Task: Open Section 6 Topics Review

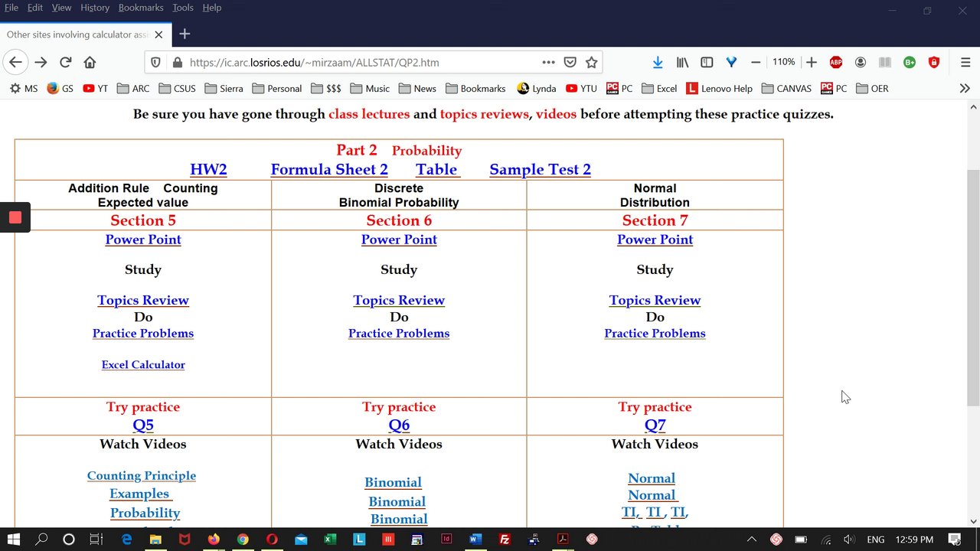Action: click(x=399, y=300)
